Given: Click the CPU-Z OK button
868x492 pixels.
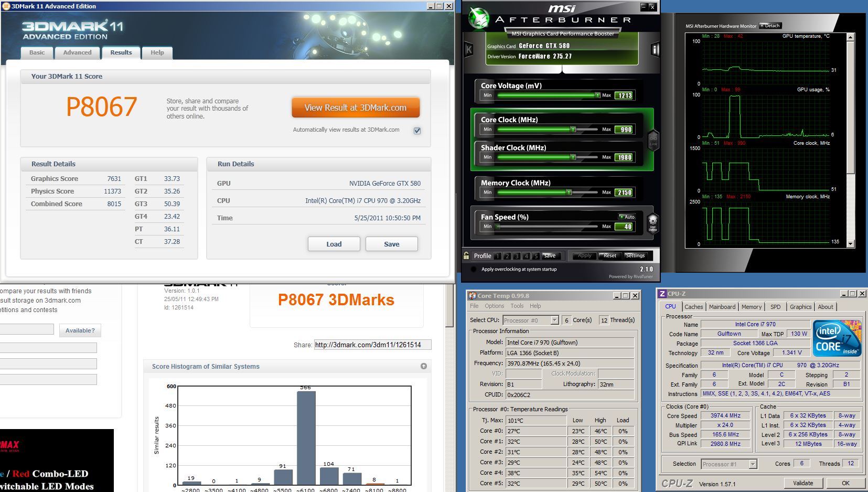Looking at the screenshot, I should pyautogui.click(x=845, y=483).
